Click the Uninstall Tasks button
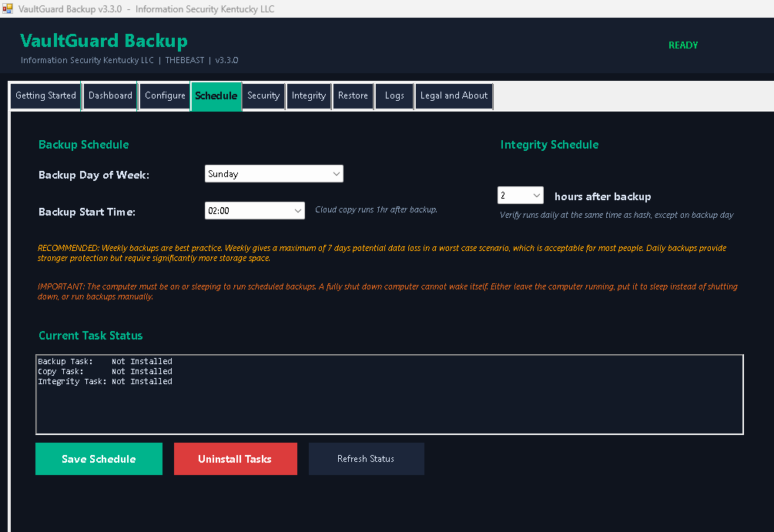This screenshot has height=532, width=774. [236, 459]
